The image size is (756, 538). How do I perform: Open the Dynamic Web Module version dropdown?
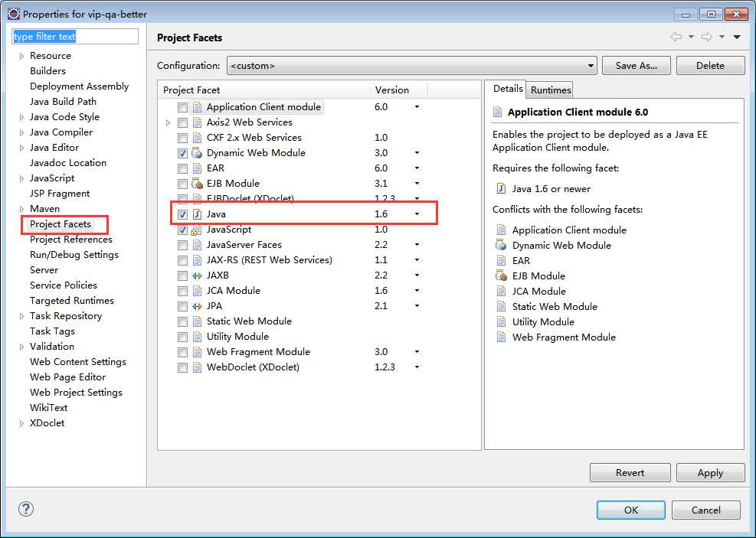point(417,153)
